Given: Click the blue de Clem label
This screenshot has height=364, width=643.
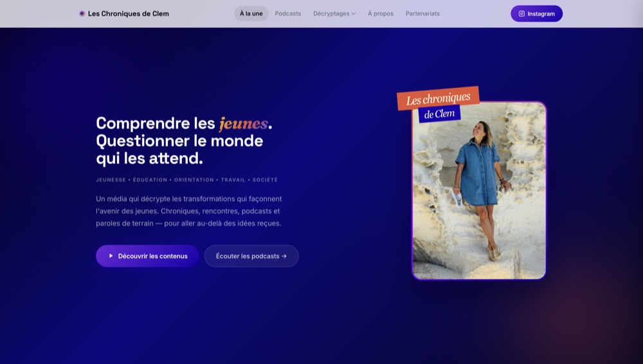Looking at the screenshot, I should click(x=440, y=114).
